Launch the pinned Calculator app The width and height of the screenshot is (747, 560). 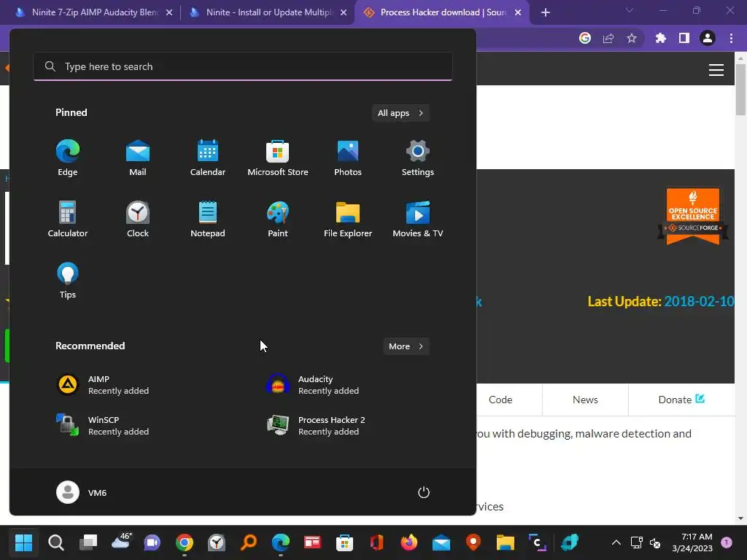pyautogui.click(x=68, y=219)
